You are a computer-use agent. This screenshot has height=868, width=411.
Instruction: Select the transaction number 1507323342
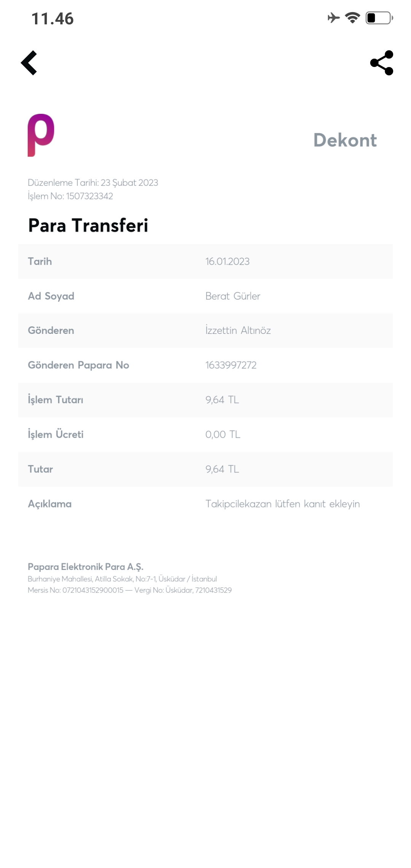point(89,196)
